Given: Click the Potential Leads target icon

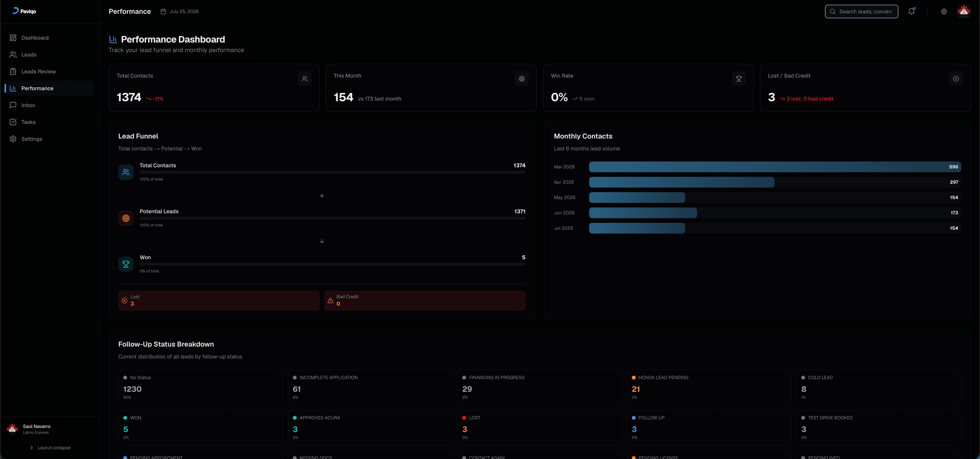Looking at the screenshot, I should coord(126,218).
